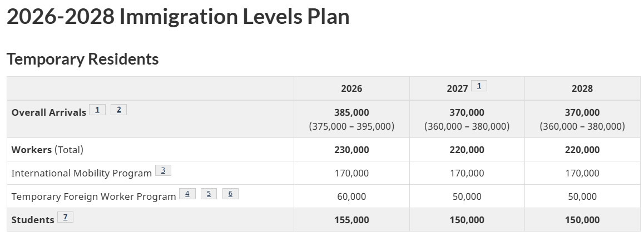Click the 2026 column header
This screenshot has height=236, width=644.
pos(351,88)
